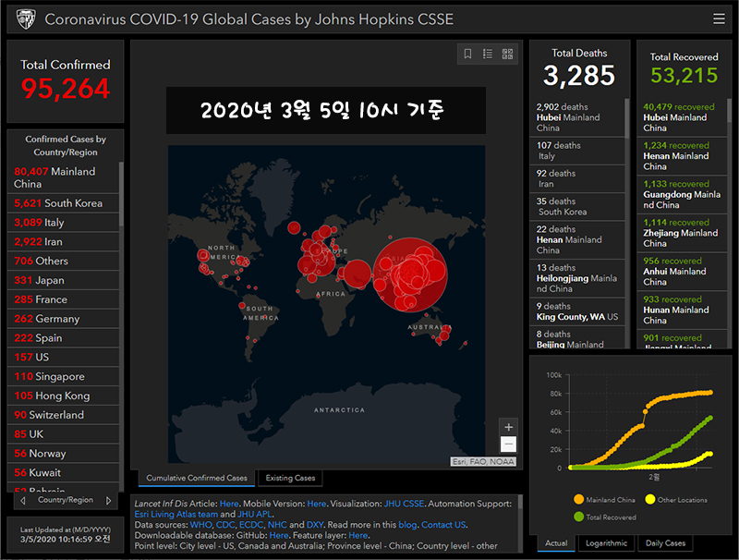Open the DXY data source link
The image size is (739, 560).
[315, 525]
